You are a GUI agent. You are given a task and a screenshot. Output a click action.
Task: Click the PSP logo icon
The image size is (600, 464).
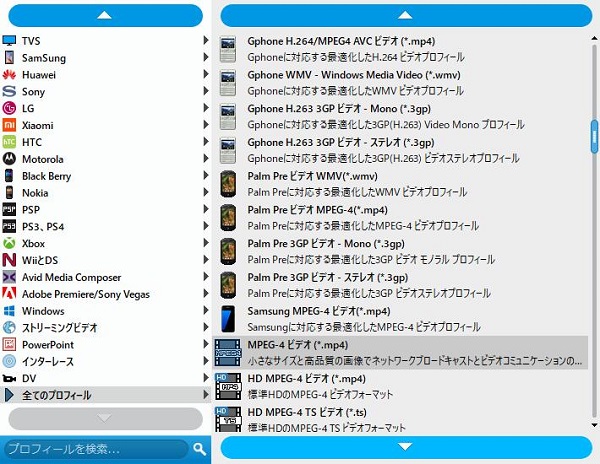point(9,209)
